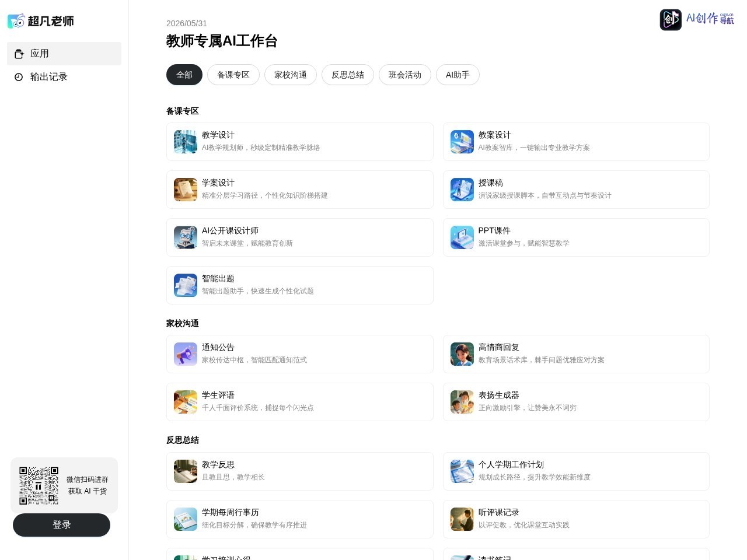Viewport: 747px width, 560px height.
Task: Select the 班会活动 filter tab
Action: click(x=405, y=75)
